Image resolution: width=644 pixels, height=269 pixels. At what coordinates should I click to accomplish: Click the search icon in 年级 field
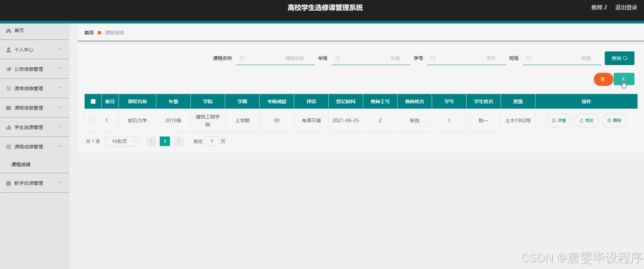pyautogui.click(x=337, y=58)
